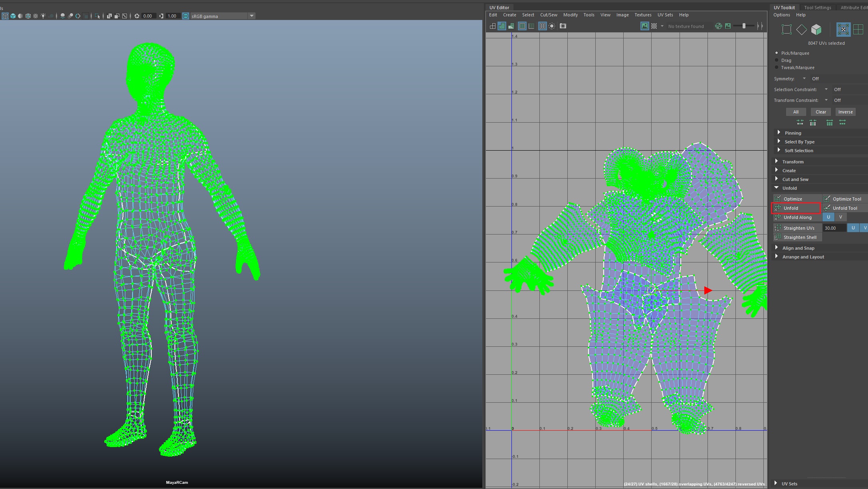Screen dimensions: 868x489
Task: Select the vertex selection mode icon
Action: pyautogui.click(x=787, y=30)
